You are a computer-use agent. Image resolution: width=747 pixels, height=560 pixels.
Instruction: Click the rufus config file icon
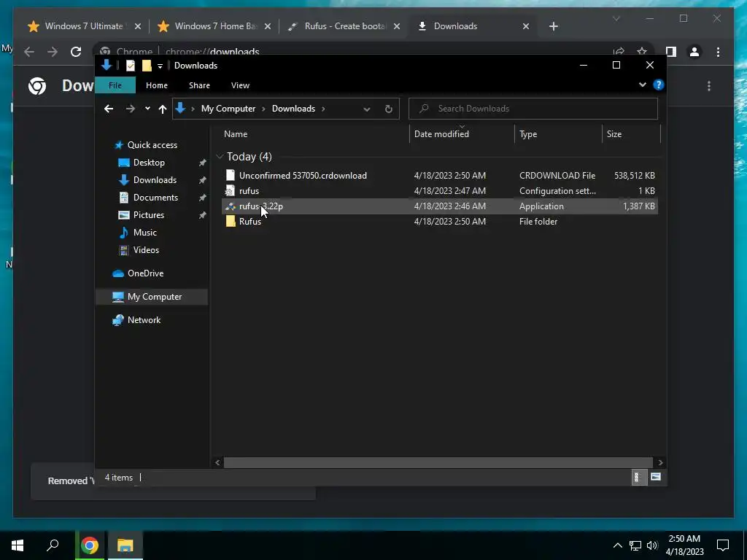coord(230,190)
